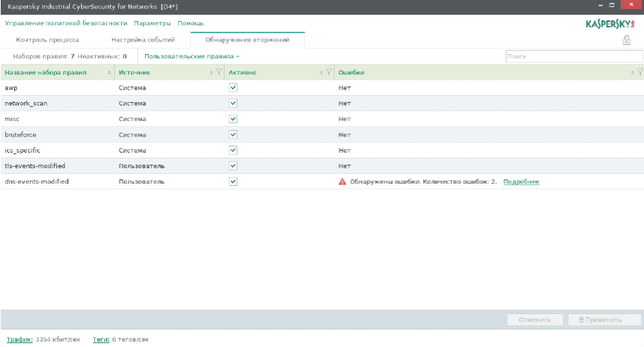Switch to the Контроль процесса tab
Viewport: 644px width, 347px height.
[x=48, y=40]
